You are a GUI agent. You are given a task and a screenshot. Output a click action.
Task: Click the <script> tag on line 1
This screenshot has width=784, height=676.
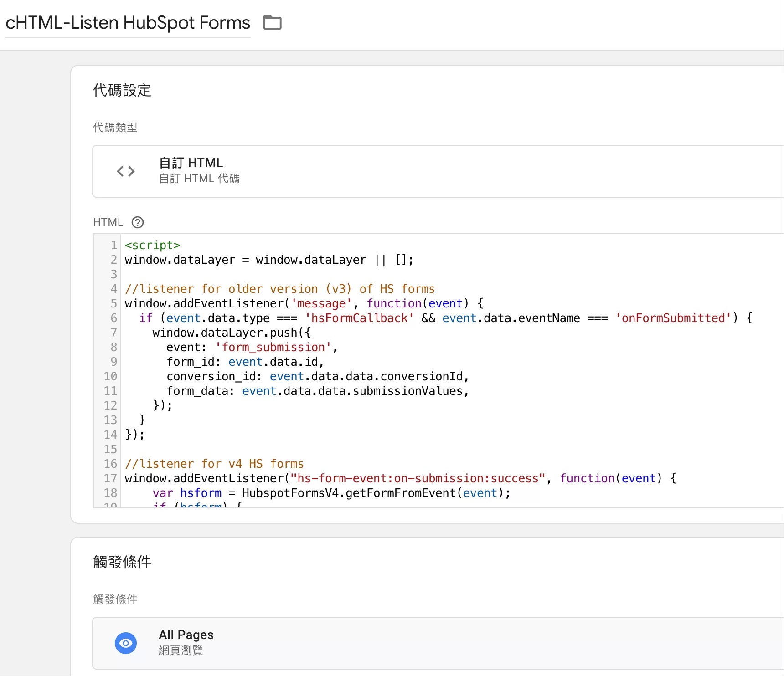click(x=153, y=245)
